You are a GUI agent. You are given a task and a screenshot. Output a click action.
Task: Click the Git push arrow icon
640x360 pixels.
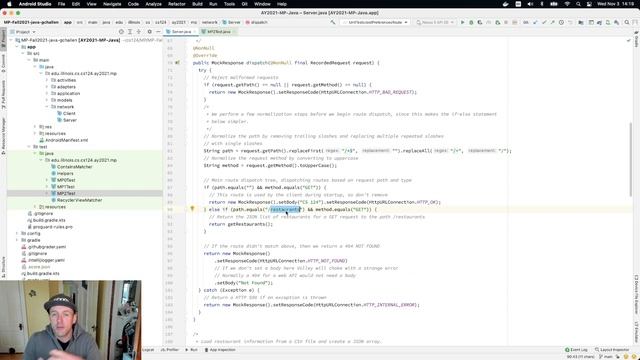[552, 22]
